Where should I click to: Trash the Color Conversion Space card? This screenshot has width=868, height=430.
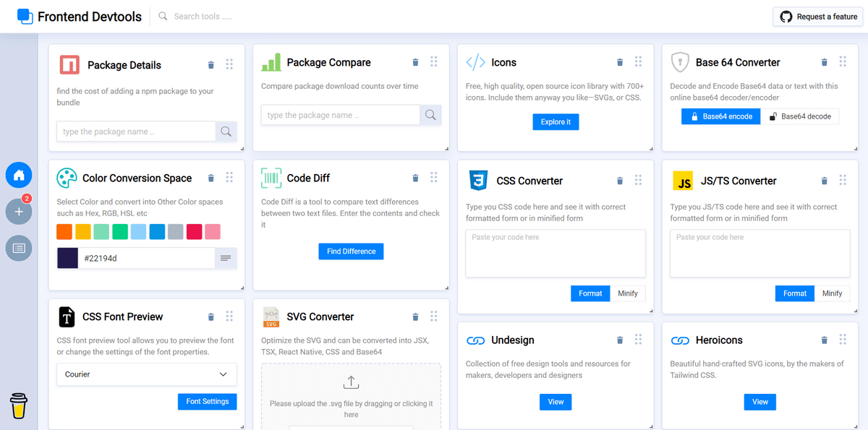coord(211,179)
